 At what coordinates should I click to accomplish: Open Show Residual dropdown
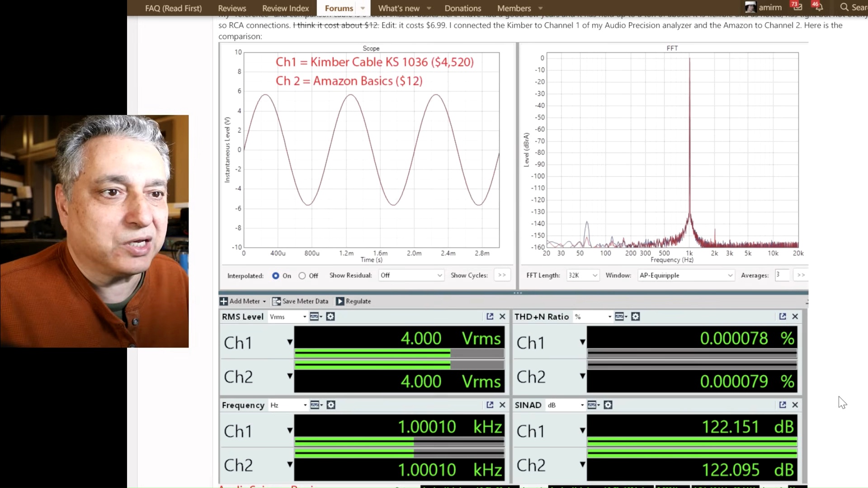point(411,275)
